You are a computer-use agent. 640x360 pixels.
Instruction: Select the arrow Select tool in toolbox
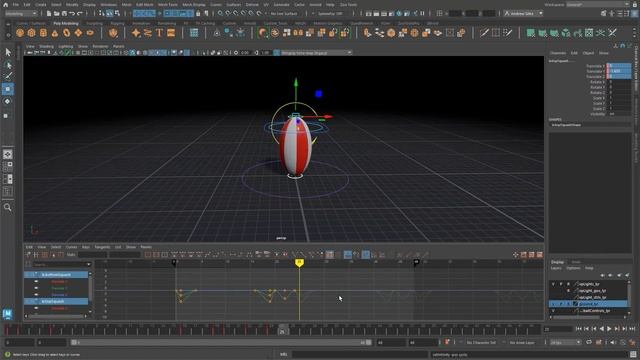[x=8, y=52]
